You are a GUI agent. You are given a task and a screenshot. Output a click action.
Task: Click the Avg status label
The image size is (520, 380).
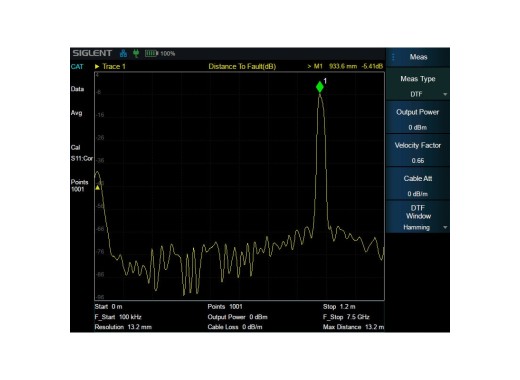click(x=76, y=113)
